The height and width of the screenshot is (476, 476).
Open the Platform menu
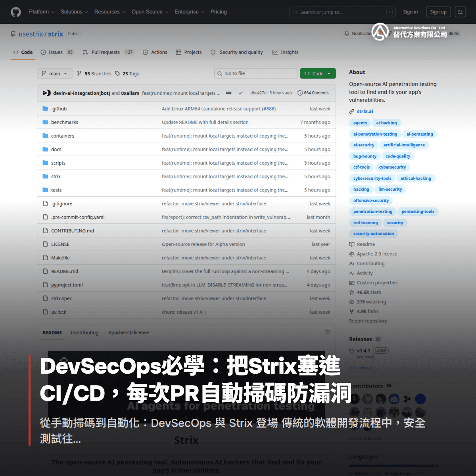click(42, 12)
